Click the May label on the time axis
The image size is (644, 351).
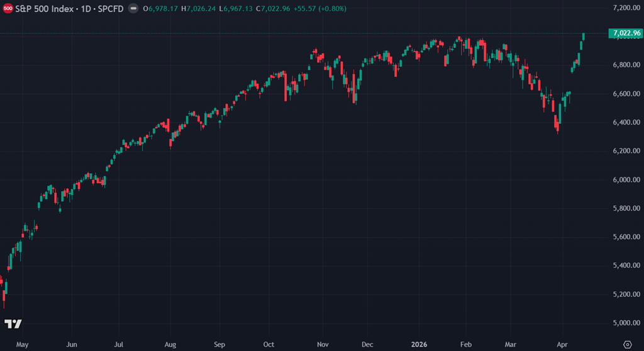pos(22,345)
